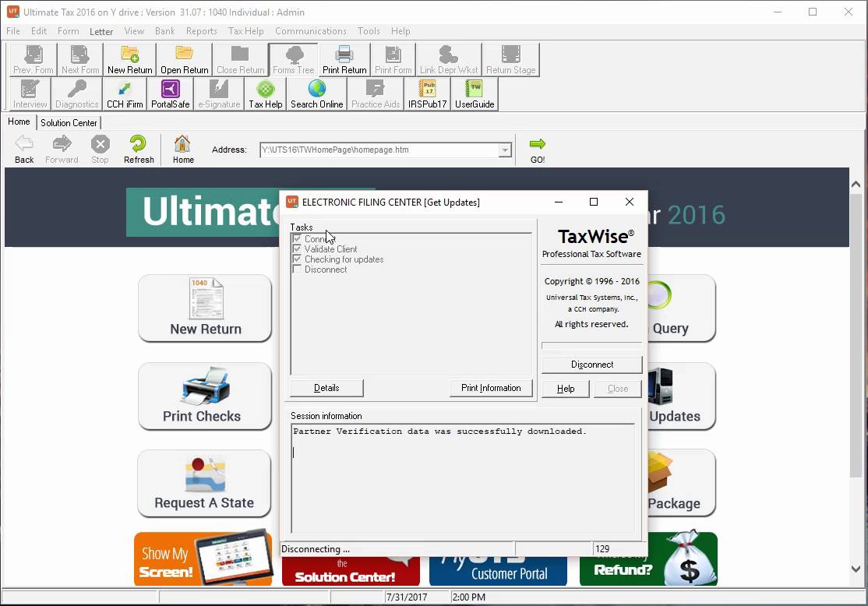Start a New Return from the toolbar
Image resolution: width=868 pixels, height=606 pixels.
pos(130,60)
